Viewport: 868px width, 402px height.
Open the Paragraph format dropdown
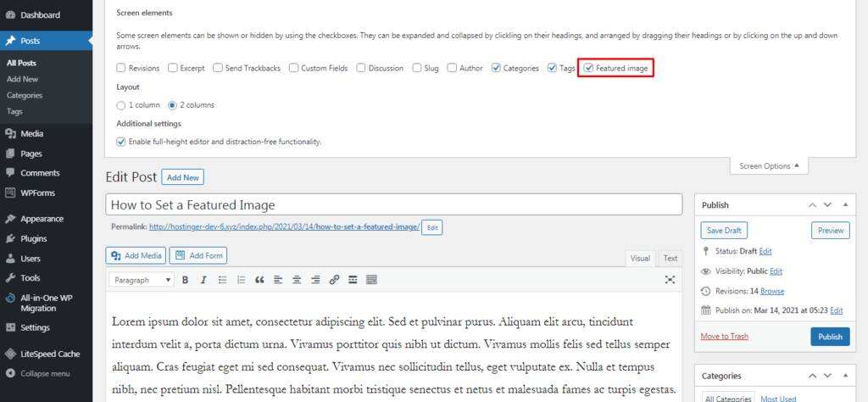point(142,280)
